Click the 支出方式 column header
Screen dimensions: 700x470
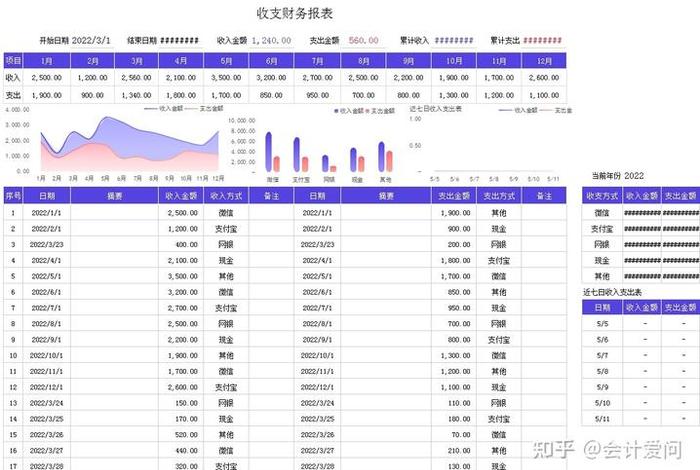click(x=499, y=196)
